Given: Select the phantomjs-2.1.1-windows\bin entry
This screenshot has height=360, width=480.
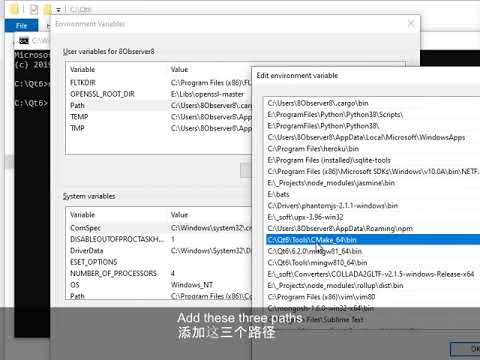Looking at the screenshot, I should [373, 205].
